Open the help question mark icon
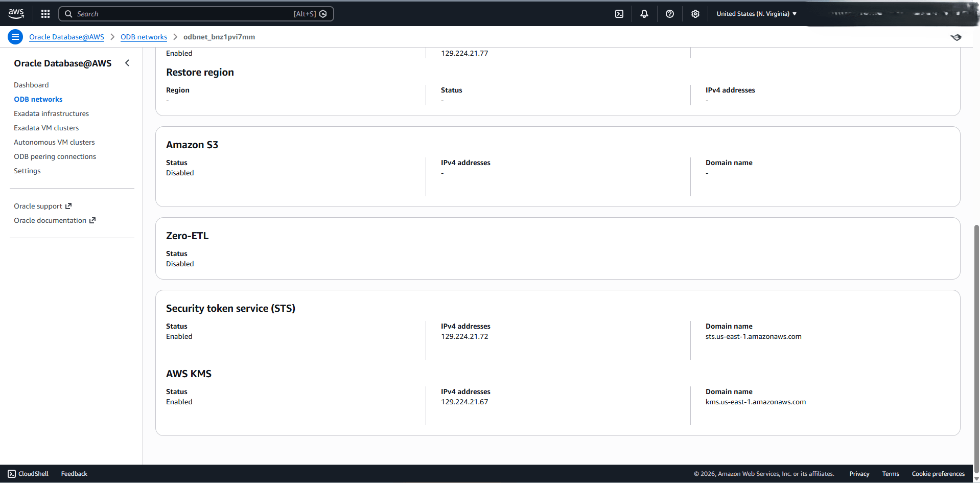980x483 pixels. (x=669, y=13)
